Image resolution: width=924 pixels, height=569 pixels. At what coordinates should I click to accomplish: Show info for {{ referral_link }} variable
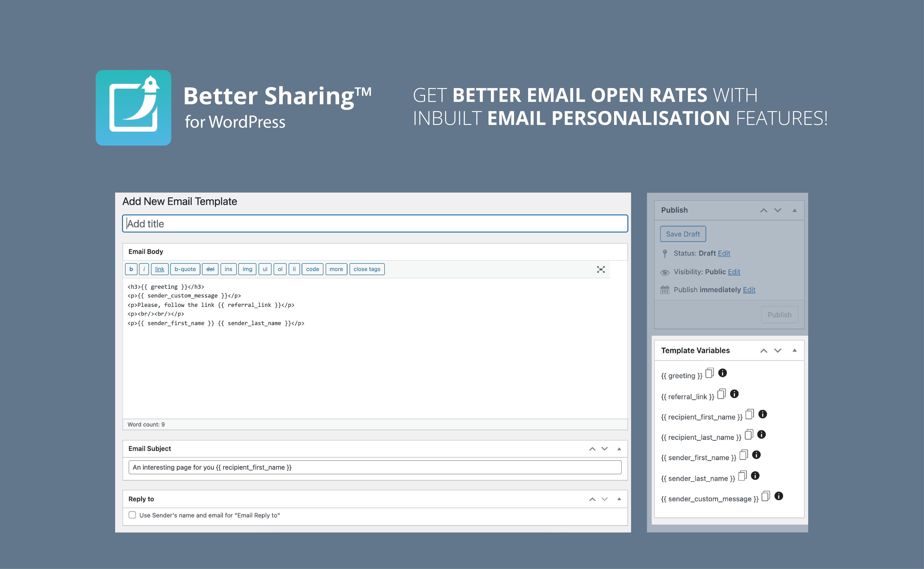pos(734,394)
